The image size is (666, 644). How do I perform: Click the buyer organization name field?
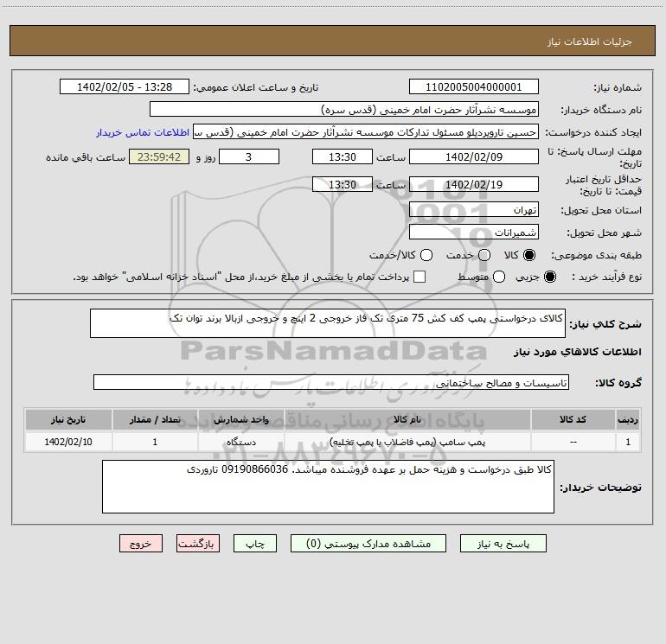(x=344, y=110)
